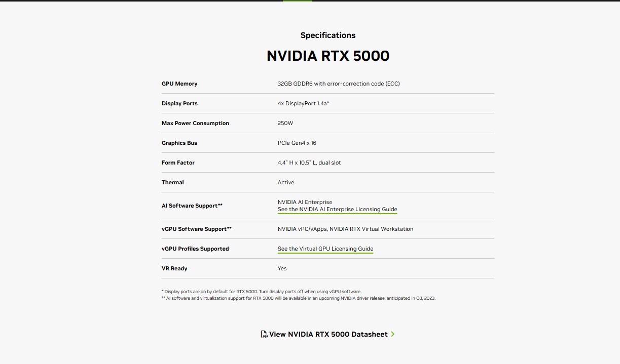
Task: Open View NVIDIA RTX 5000 Datasheet link
Action: [x=329, y=334]
